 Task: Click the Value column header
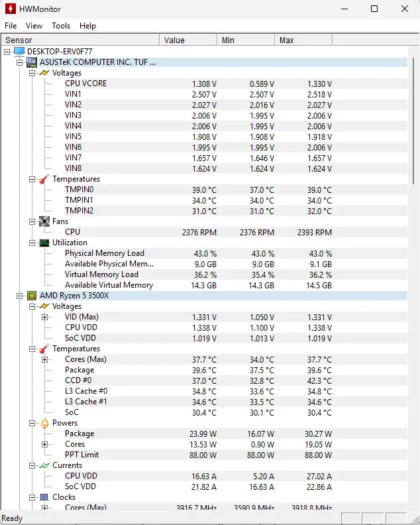pos(188,40)
